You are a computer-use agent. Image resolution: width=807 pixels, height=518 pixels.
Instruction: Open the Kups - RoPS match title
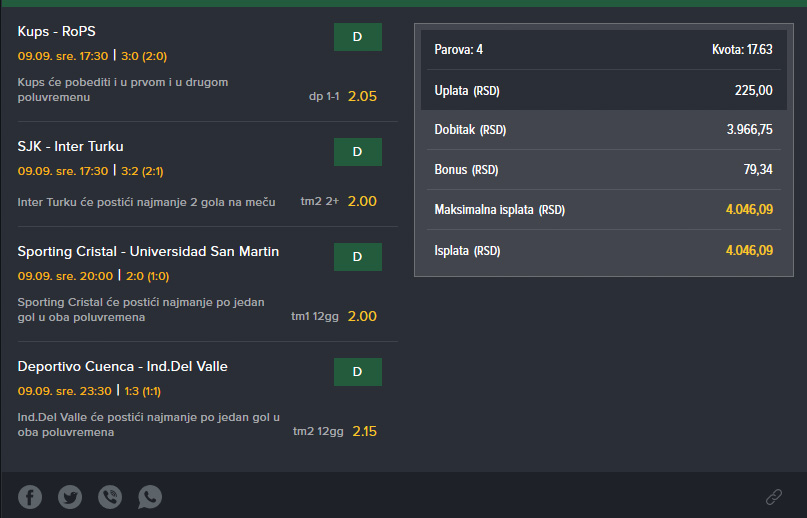57,31
